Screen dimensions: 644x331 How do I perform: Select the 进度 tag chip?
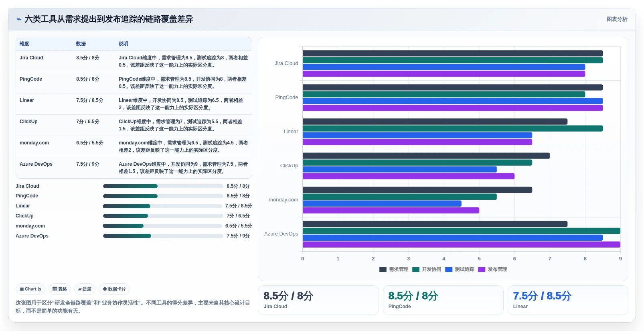85,289
